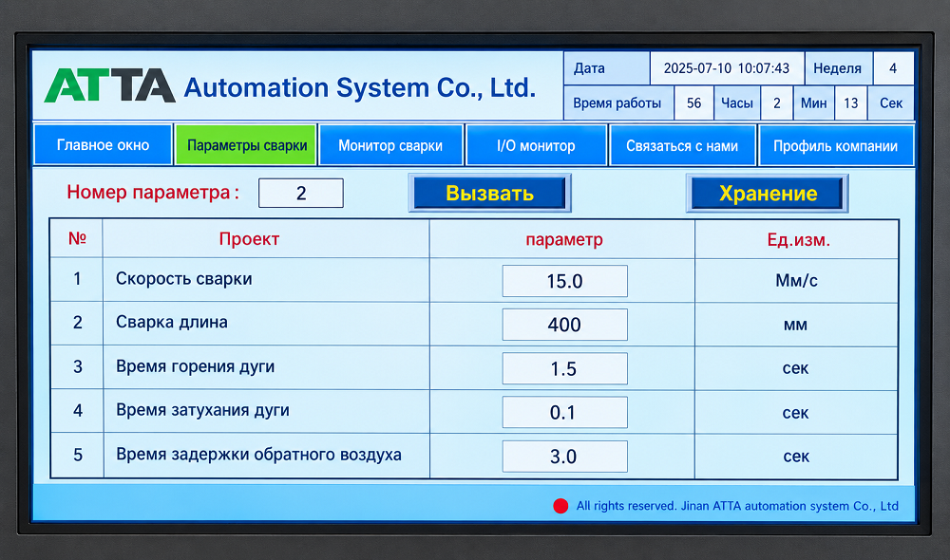The image size is (950, 560).
Task: Open the Главное окно tab
Action: pyautogui.click(x=103, y=145)
